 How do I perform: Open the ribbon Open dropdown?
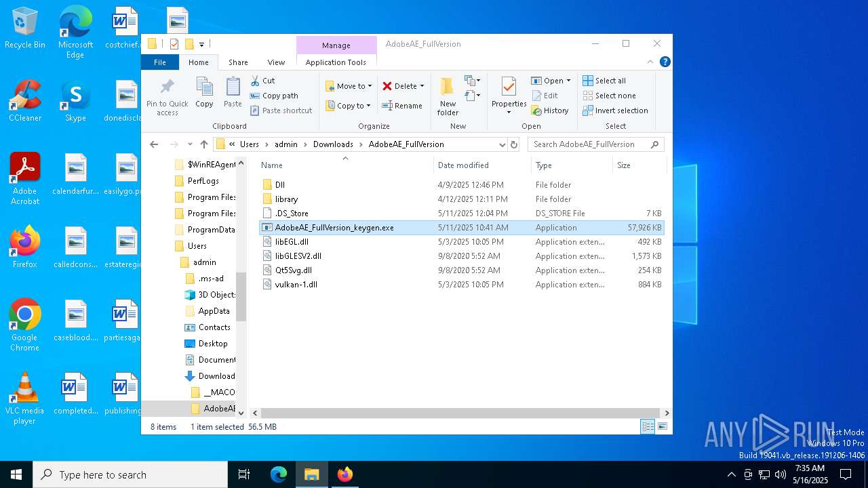551,81
